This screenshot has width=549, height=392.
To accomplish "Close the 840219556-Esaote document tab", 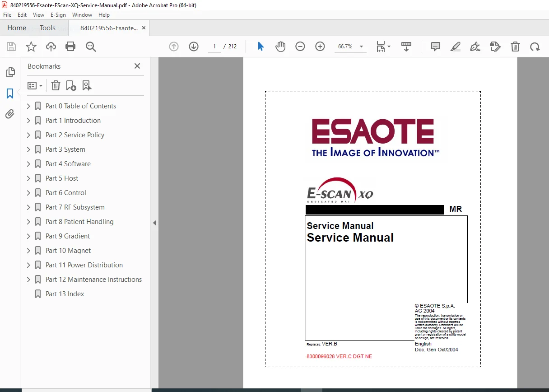I will tap(144, 28).
